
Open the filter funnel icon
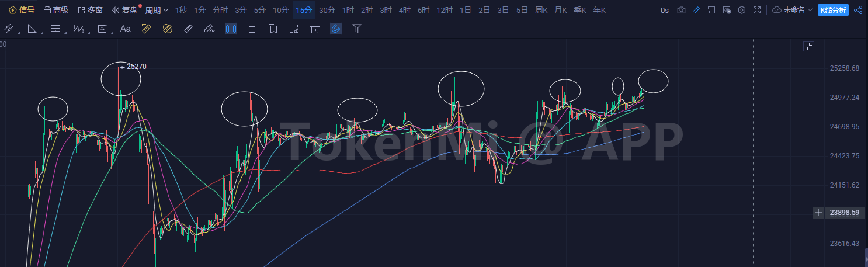[x=357, y=29]
